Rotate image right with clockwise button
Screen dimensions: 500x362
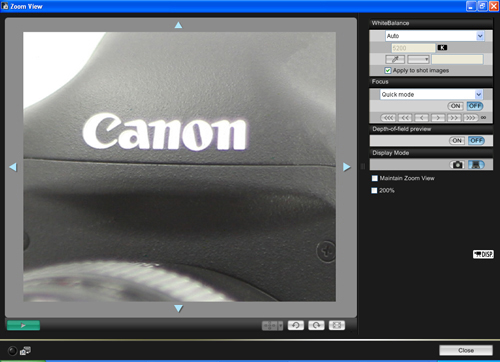pos(316,325)
